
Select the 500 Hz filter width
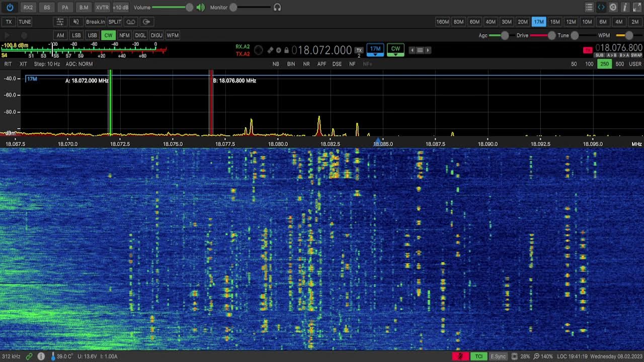[620, 64]
